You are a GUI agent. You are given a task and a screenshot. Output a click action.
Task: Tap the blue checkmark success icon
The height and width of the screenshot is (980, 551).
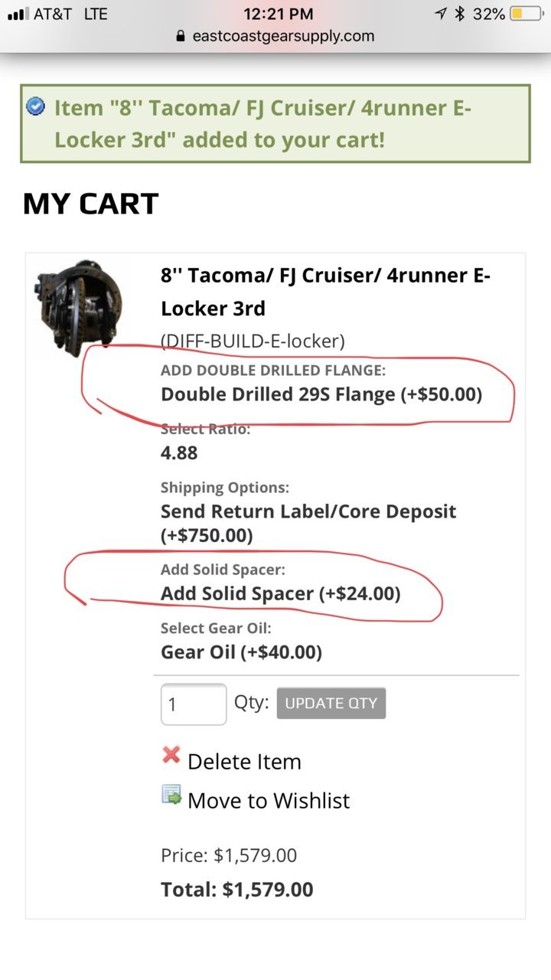[x=35, y=106]
